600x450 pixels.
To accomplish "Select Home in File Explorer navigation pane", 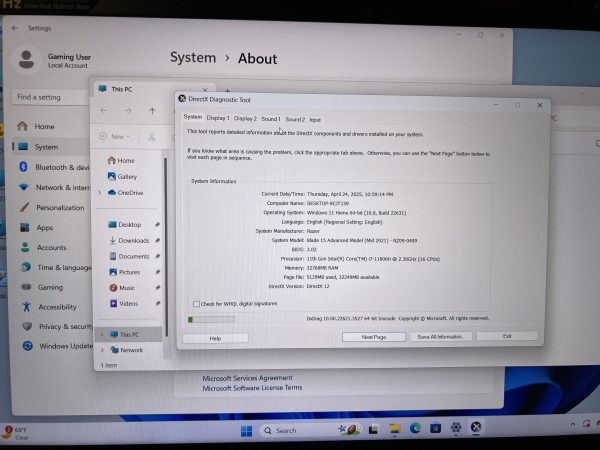I will click(x=121, y=160).
